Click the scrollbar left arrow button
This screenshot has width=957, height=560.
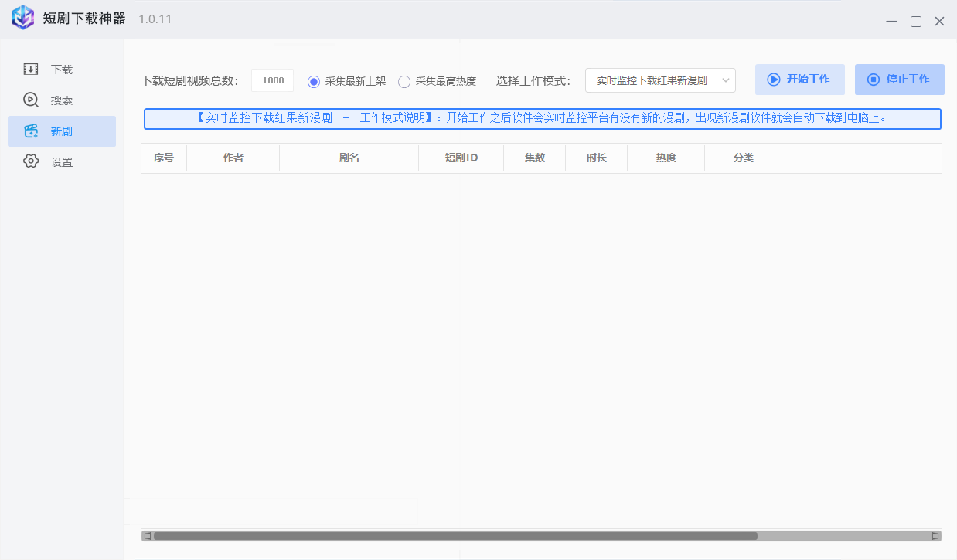[148, 536]
